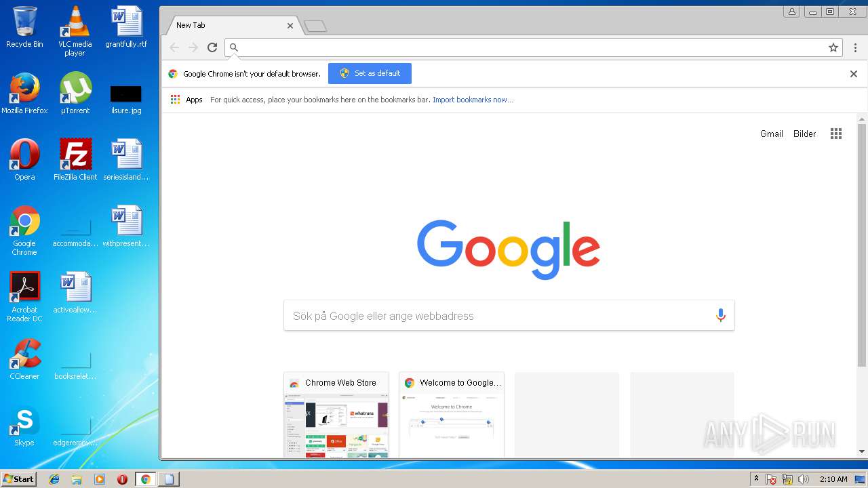Image resolution: width=868 pixels, height=488 pixels.
Task: Select the grantfully.rtf file icon
Action: point(126,27)
